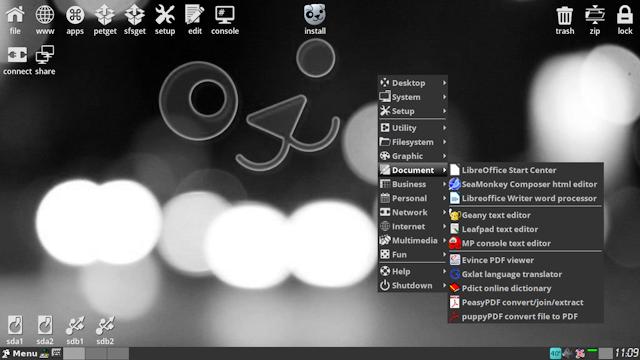Open the Utility menu category
The width and height of the screenshot is (640, 360).
tap(413, 128)
